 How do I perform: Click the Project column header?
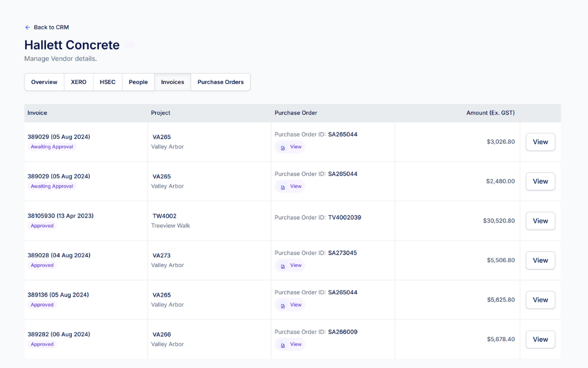(161, 113)
